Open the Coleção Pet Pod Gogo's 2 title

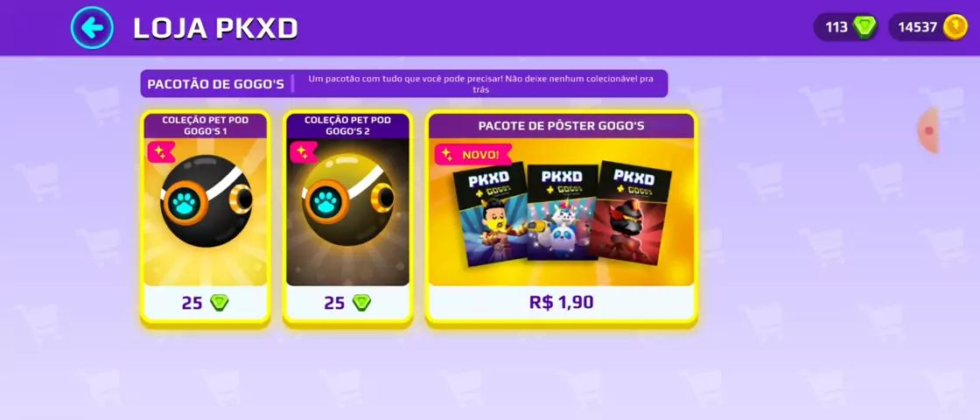(x=347, y=126)
